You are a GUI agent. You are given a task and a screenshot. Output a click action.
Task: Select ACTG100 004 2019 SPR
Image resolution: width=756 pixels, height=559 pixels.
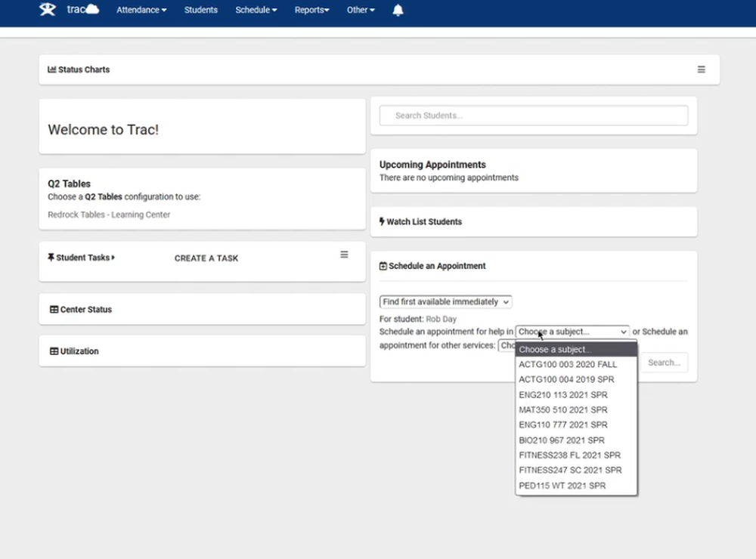coord(576,379)
